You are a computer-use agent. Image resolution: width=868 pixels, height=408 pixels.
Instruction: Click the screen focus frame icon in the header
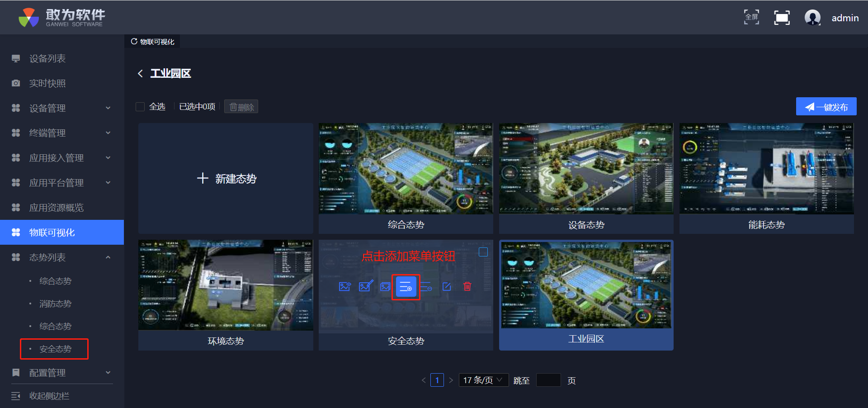782,18
